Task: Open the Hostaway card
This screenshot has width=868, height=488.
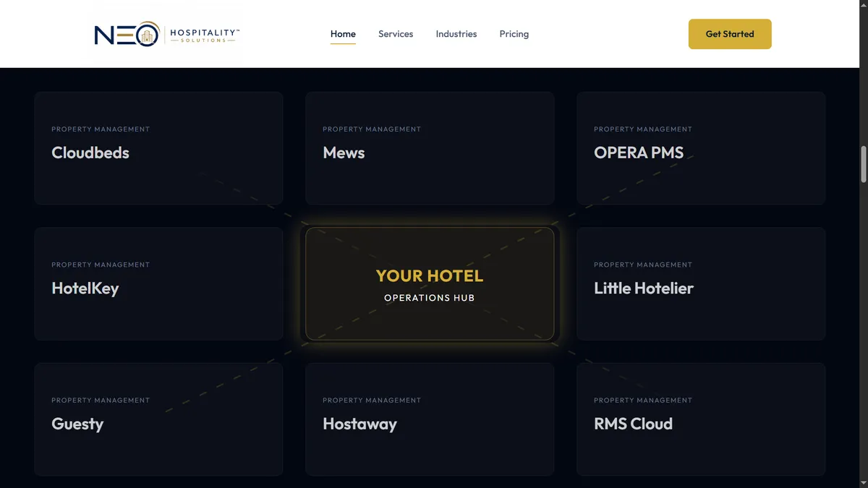Action: [x=430, y=419]
